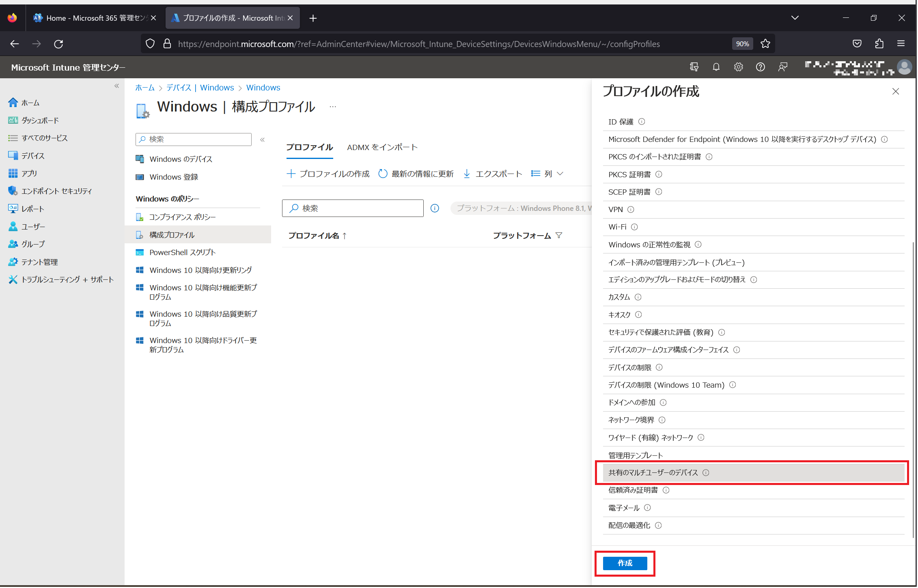Open デバイス in the left navigation
918x588 pixels.
[26, 156]
